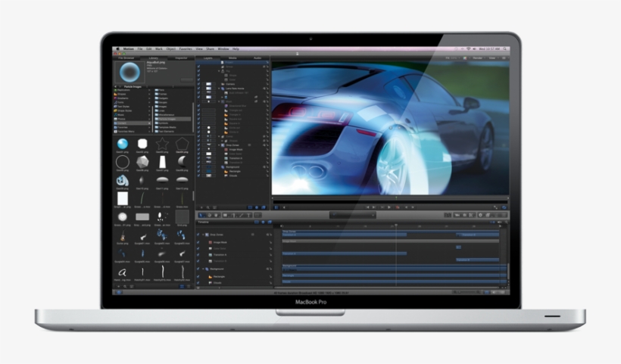This screenshot has width=621, height=364.
Task: Expand the Text Styles category arrow
Action: [x=149, y=107]
